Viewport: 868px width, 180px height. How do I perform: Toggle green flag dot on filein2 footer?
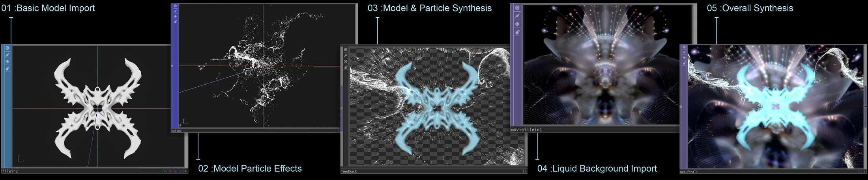(165, 171)
